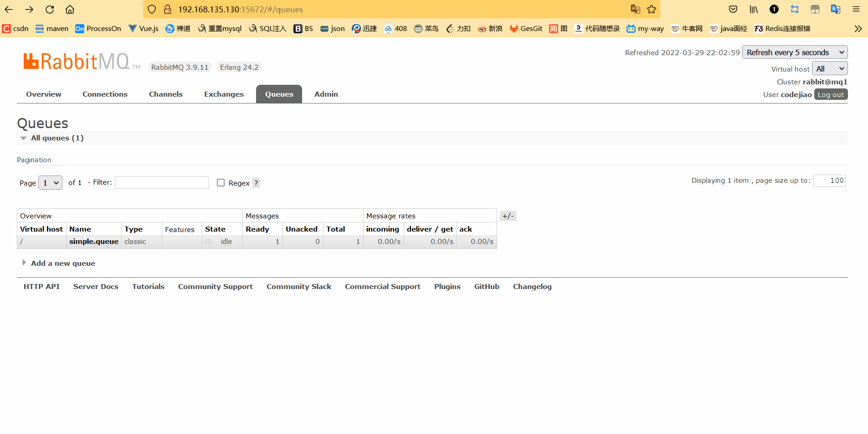Screen dimensions: 868x434
Task: Open the GesGit bookmark
Action: pyautogui.click(x=526, y=29)
